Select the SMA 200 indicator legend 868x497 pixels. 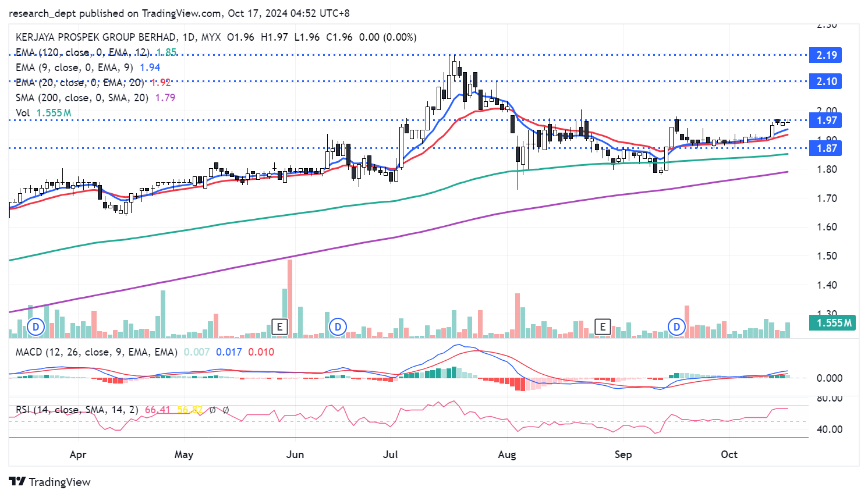[82, 98]
